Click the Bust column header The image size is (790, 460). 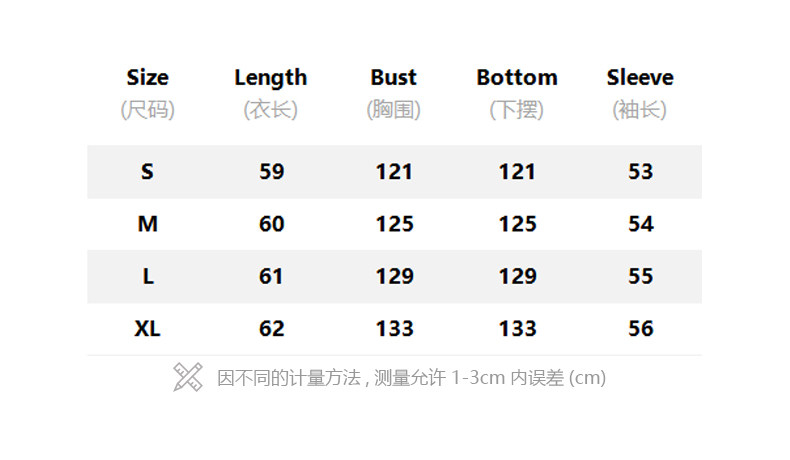[x=394, y=78]
